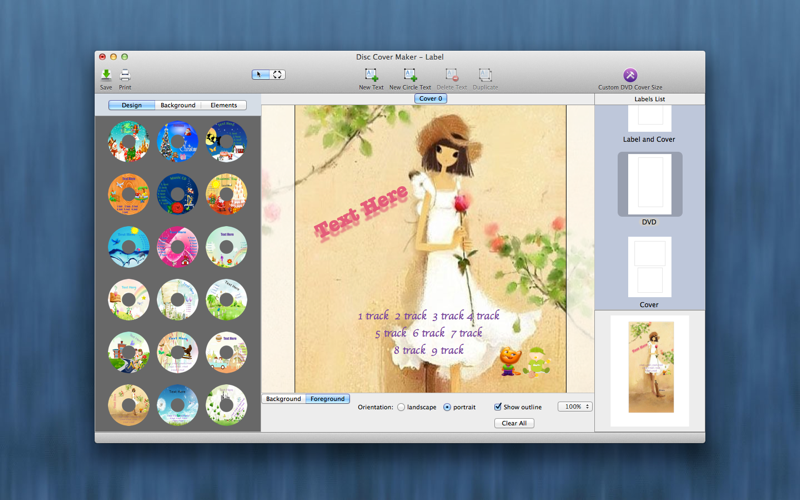Choose landscape orientation
800x500 pixels.
pos(401,407)
